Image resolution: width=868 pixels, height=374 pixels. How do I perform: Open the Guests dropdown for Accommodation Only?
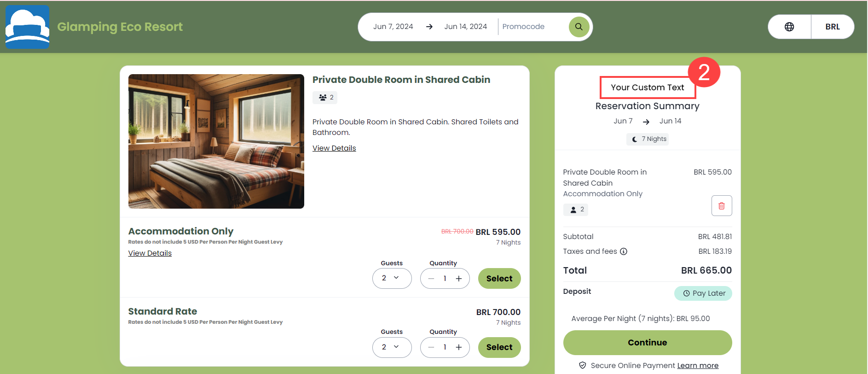pos(392,278)
